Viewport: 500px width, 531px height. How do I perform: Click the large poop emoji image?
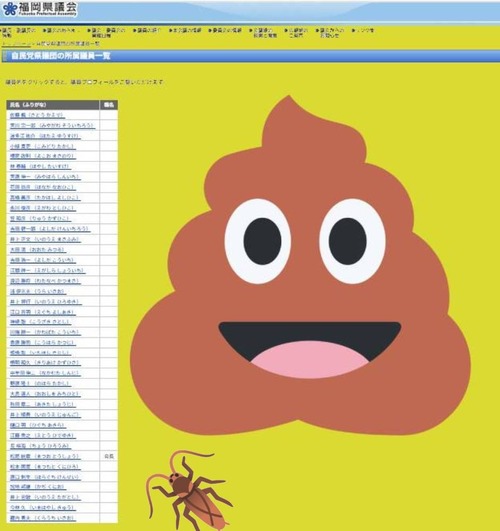pyautogui.click(x=300, y=265)
